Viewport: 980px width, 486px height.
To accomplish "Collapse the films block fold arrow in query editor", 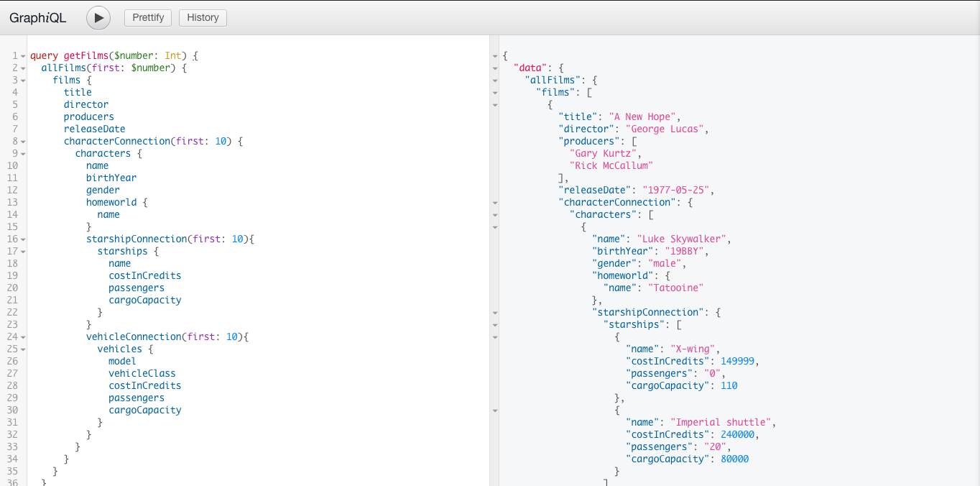I will pos(23,80).
